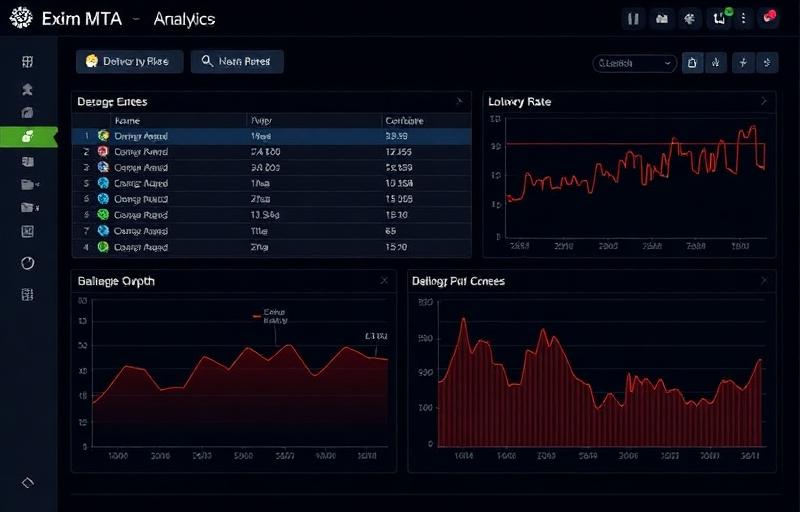Select the grid icon at top of sidebar
Screen dimensions: 800x512
click(28, 62)
